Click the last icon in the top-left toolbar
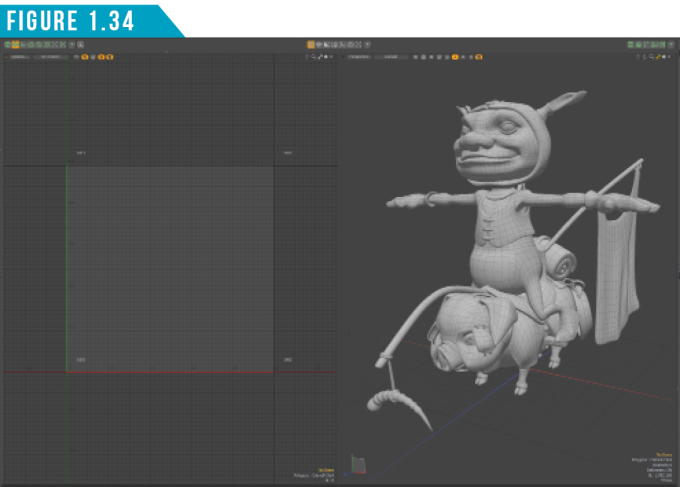The height and width of the screenshot is (487, 680). [81, 45]
